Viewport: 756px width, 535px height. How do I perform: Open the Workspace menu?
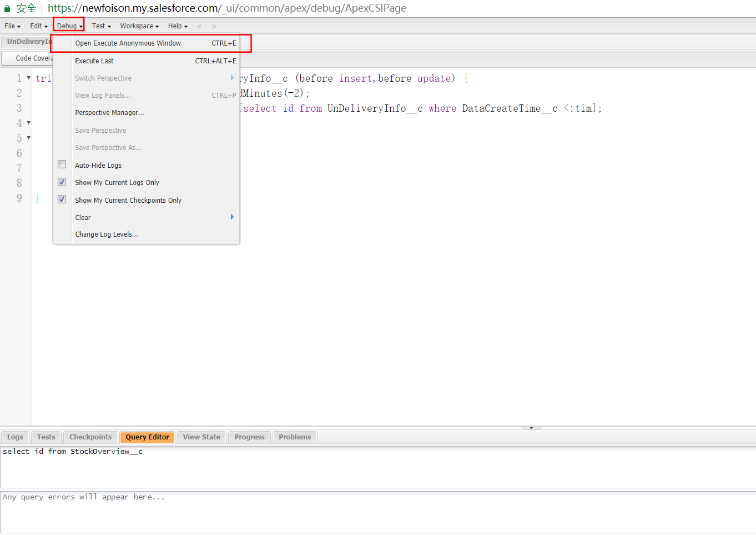(x=139, y=26)
